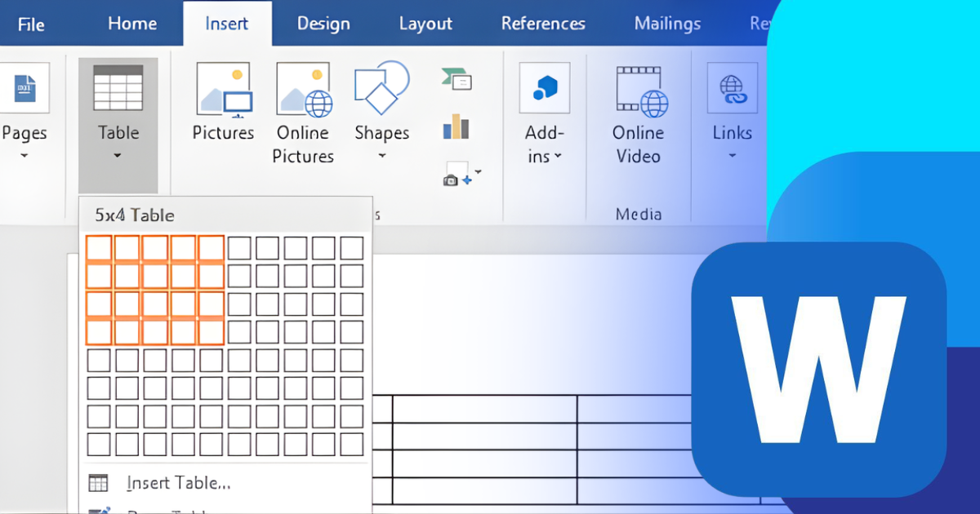Click the Pictures label text

224,132
